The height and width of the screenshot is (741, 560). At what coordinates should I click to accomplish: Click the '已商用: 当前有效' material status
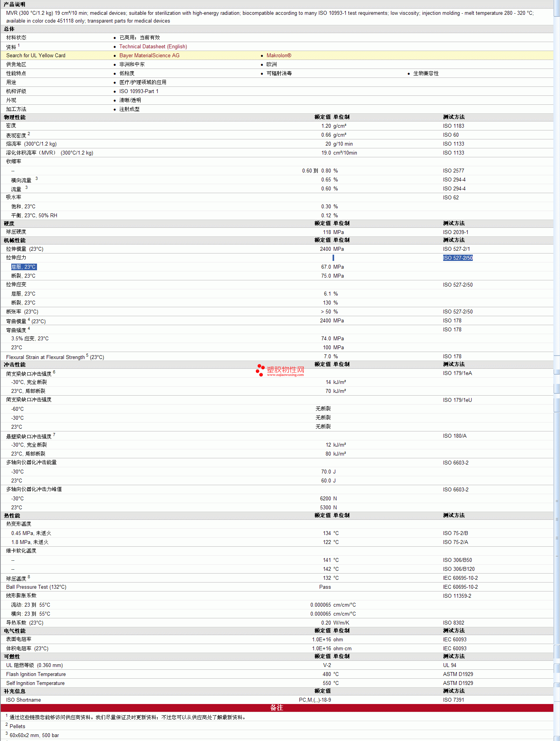pyautogui.click(x=140, y=38)
